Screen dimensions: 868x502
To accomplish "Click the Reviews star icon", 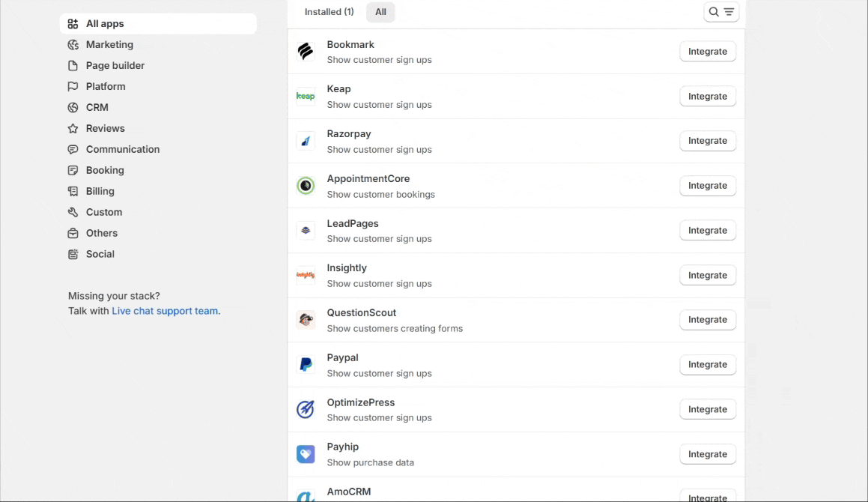I will (x=73, y=129).
